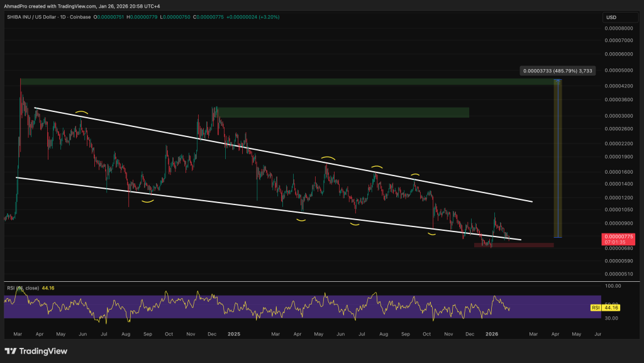The image size is (644, 363).
Task: Select the green rectangle near December 2024 high
Action: point(343,112)
